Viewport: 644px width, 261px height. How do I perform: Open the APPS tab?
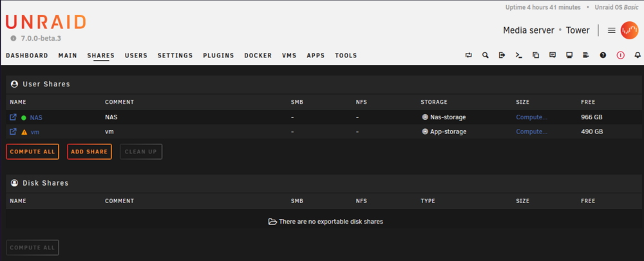click(316, 55)
